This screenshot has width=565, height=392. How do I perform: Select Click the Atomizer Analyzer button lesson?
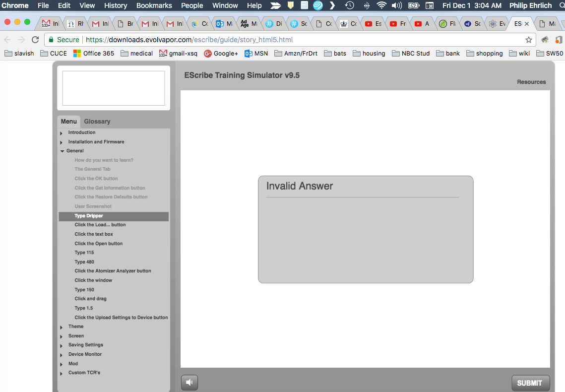(113, 271)
